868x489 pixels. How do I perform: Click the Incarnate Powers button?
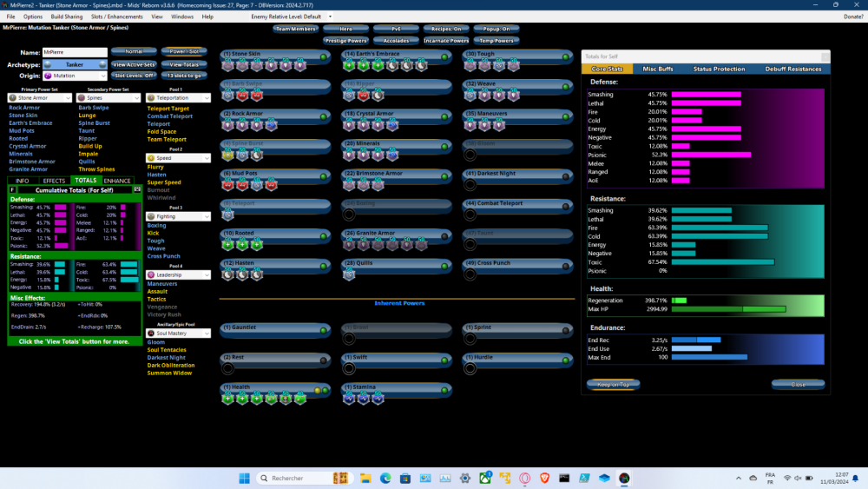pos(447,41)
